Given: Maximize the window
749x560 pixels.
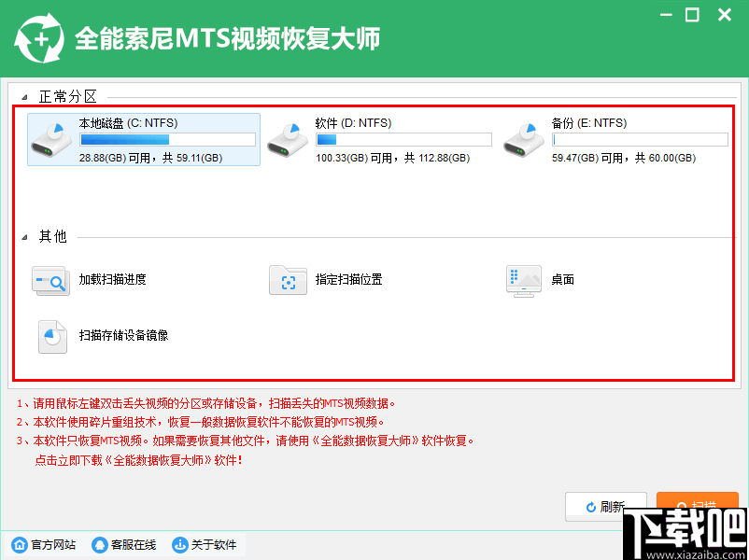Looking at the screenshot, I should 692,15.
